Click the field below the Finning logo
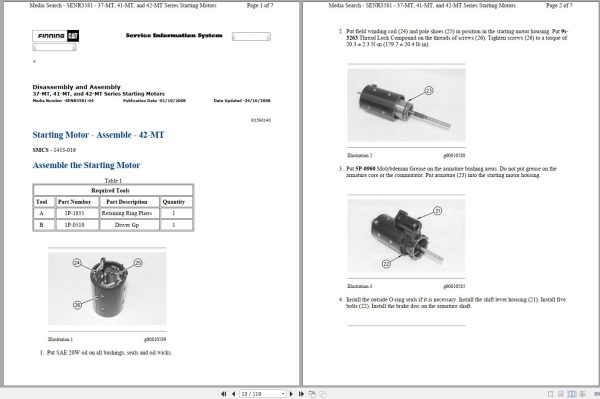 click(x=54, y=47)
